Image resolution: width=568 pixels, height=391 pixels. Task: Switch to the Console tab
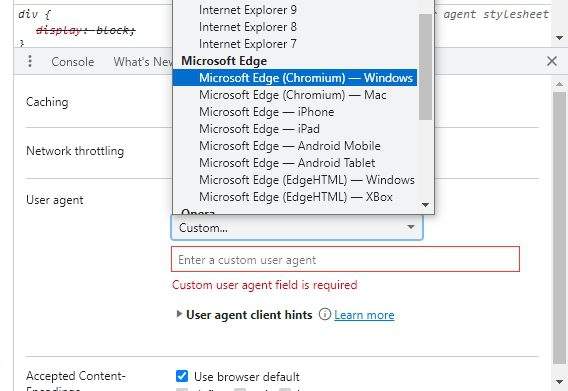(72, 62)
